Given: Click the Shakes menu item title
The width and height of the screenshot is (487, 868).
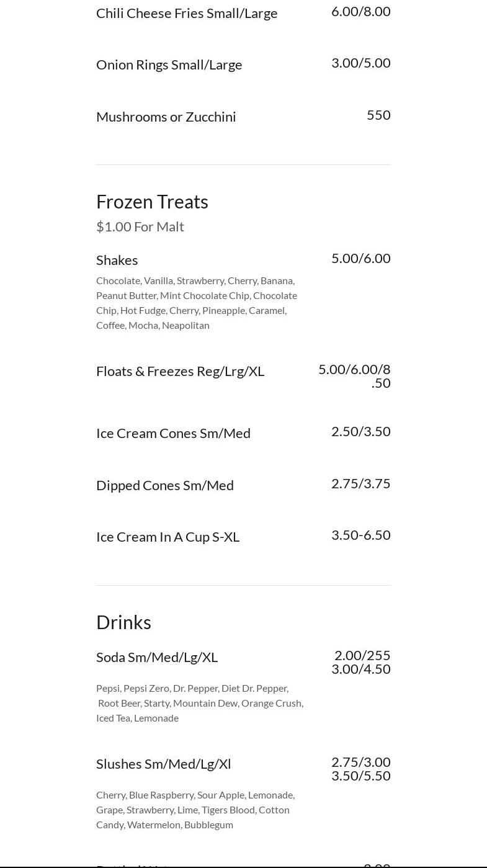Looking at the screenshot, I should pos(117,260).
